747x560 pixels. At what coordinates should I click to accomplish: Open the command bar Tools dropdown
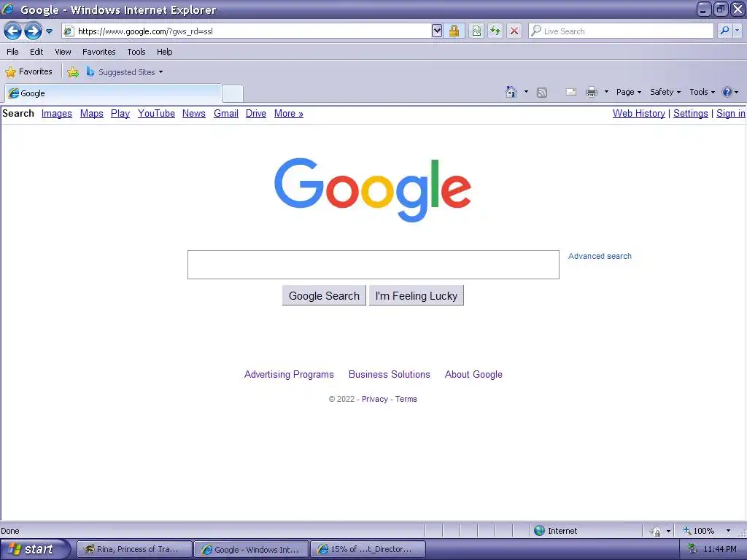[x=702, y=92]
